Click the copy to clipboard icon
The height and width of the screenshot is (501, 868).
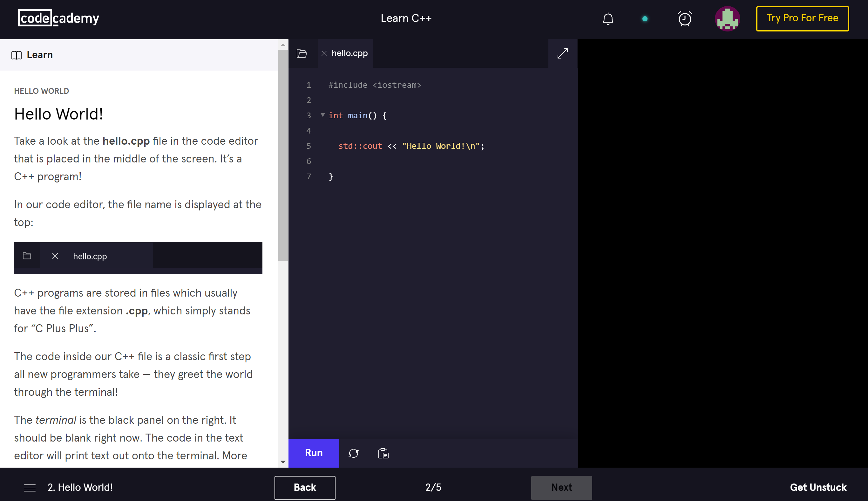[383, 453]
